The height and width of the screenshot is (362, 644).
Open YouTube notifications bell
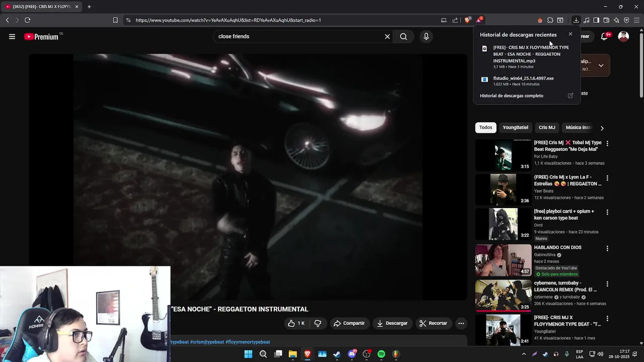[x=605, y=36]
